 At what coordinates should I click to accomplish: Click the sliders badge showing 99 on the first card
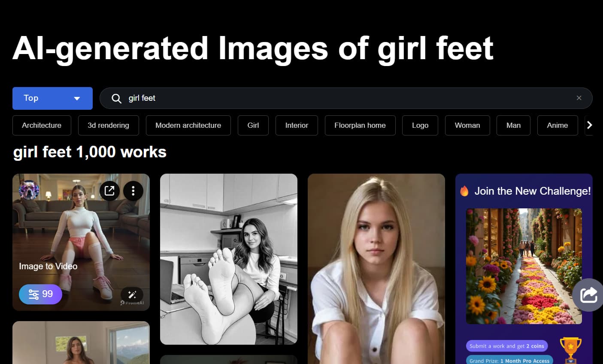click(x=40, y=294)
